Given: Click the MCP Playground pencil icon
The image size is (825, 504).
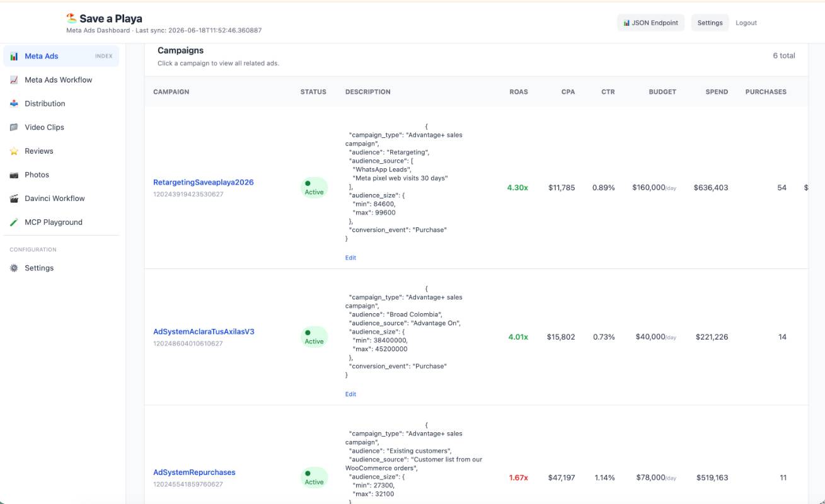Looking at the screenshot, I should click(14, 222).
